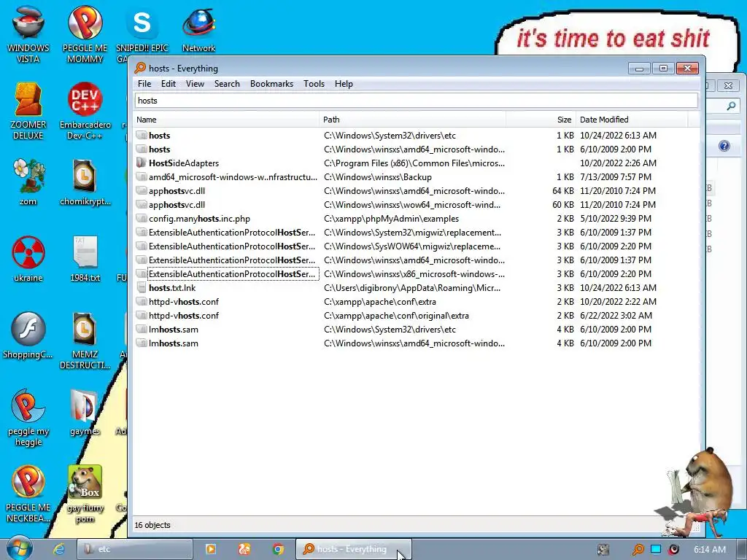This screenshot has height=560, width=747.
Task: Sort results by Name column
Action: 226,120
